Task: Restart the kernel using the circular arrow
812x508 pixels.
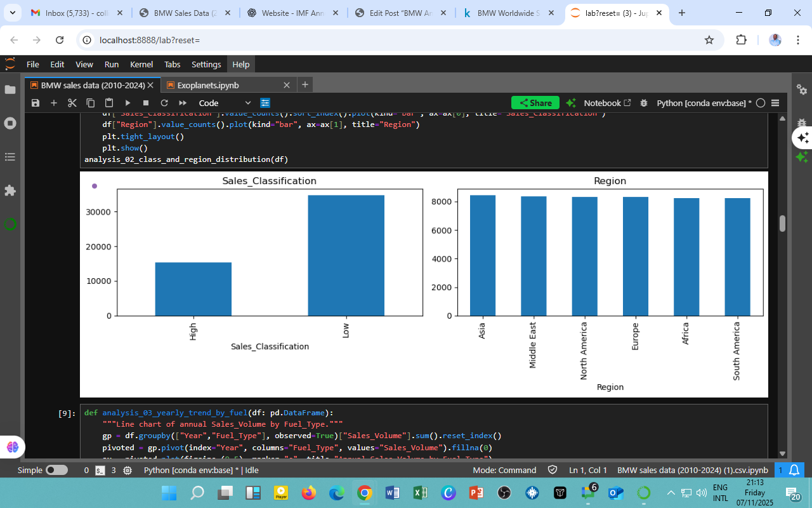Action: 164,103
